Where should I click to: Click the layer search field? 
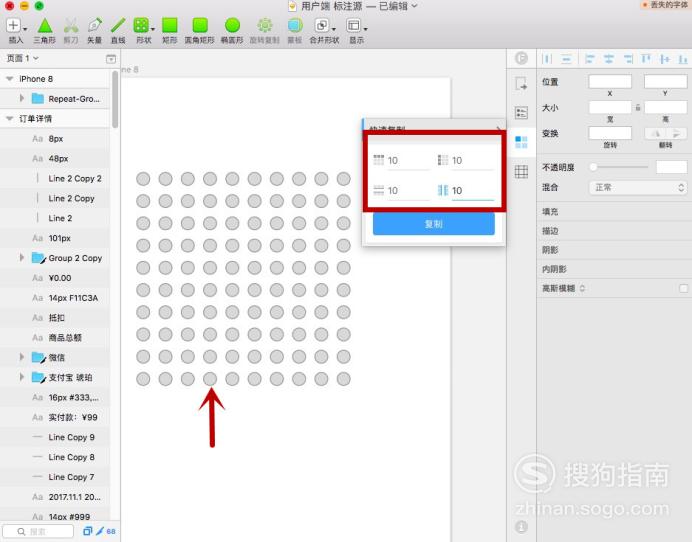[x=38, y=531]
